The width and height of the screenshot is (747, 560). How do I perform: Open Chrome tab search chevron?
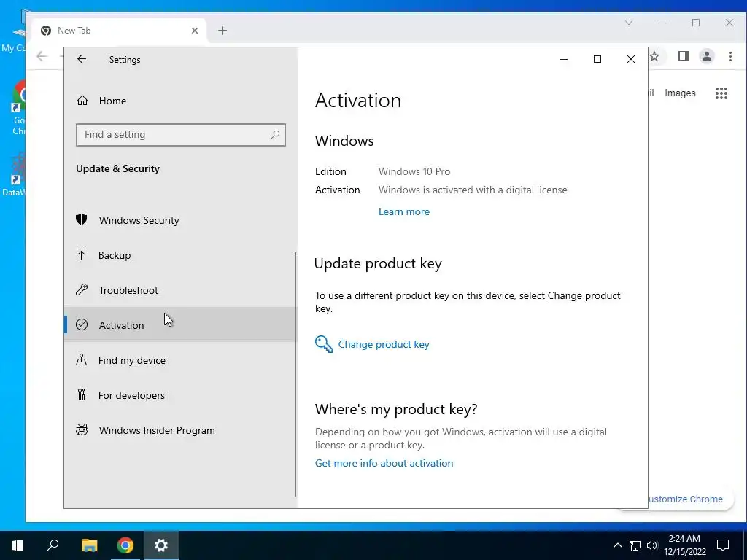pos(628,23)
